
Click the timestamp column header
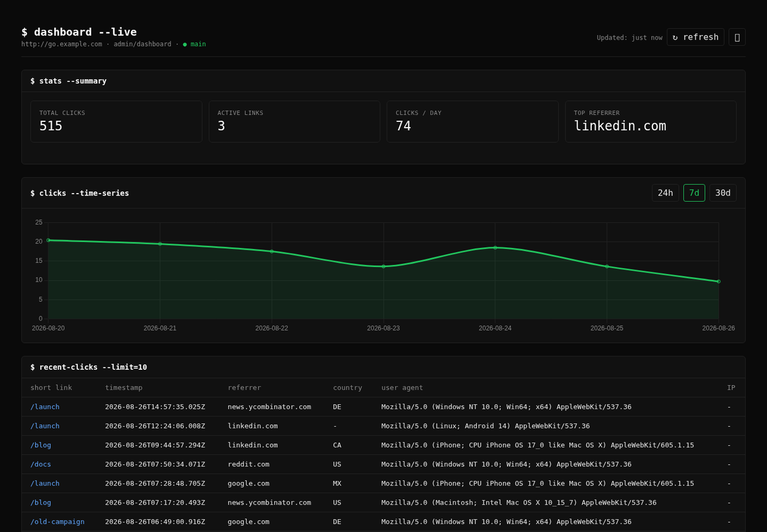[x=124, y=388]
